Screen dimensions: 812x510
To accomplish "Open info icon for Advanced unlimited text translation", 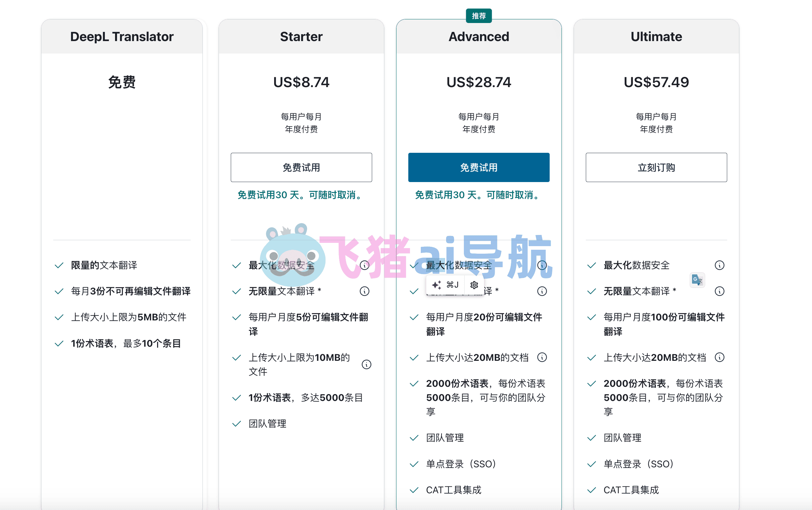I will coord(542,291).
